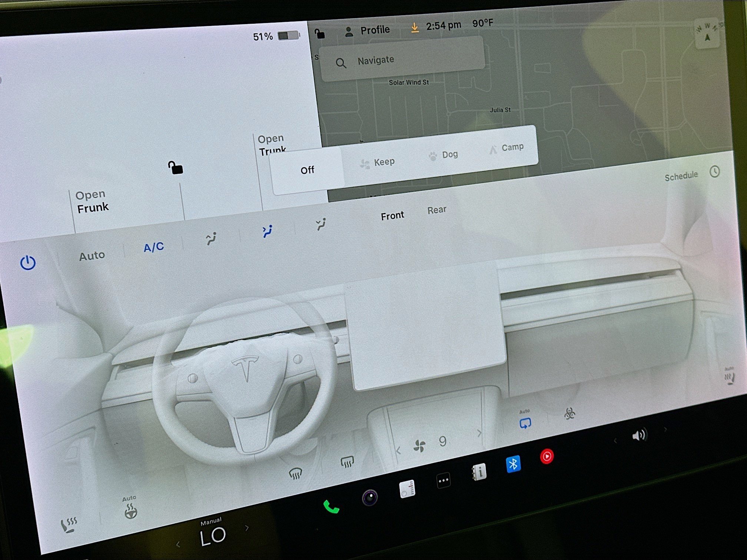
Task: Open the all apps ellipsis menu
Action: coord(444,480)
